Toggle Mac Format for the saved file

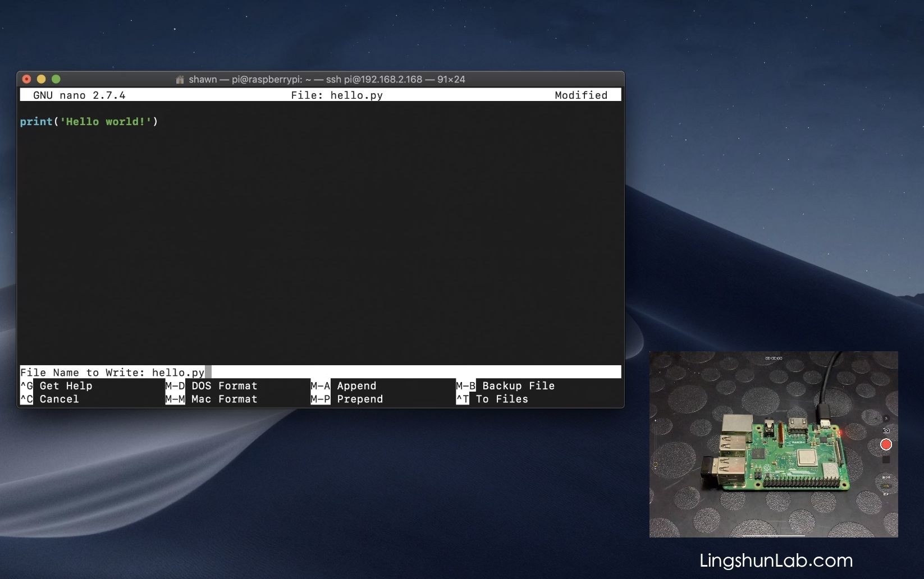(x=223, y=399)
